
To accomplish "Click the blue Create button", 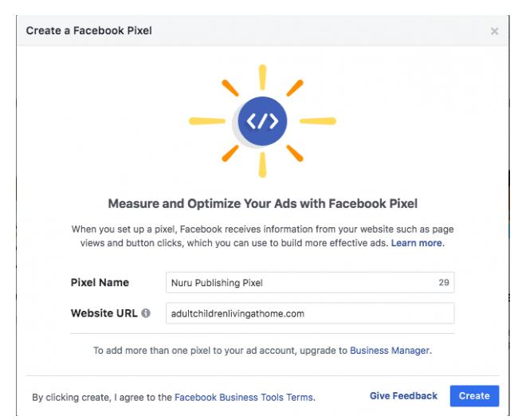I will pyautogui.click(x=474, y=396).
